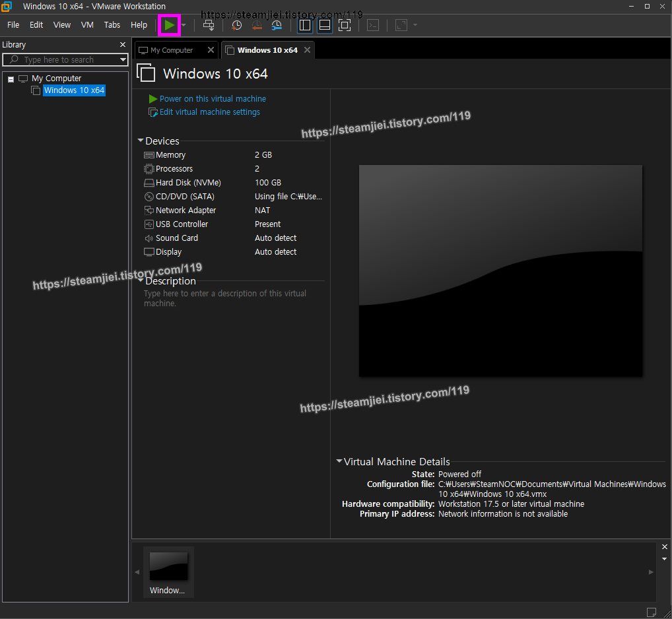Open the VM menu

pos(87,24)
